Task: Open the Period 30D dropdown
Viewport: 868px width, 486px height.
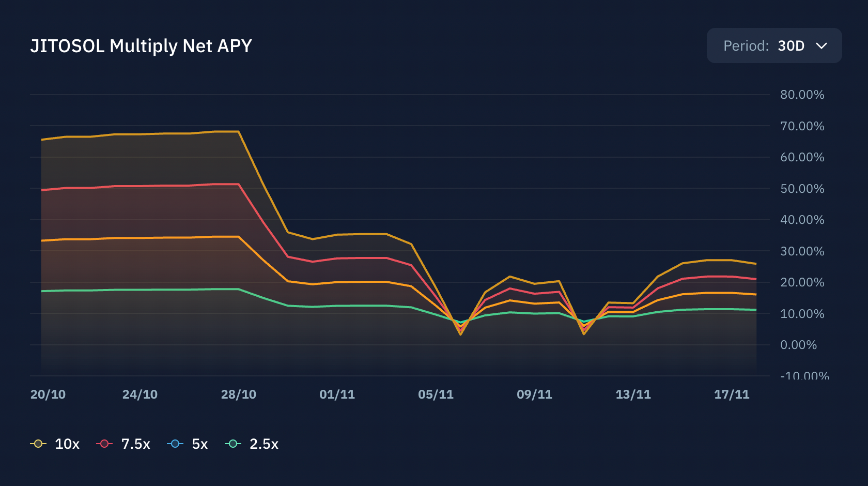Action: (774, 45)
